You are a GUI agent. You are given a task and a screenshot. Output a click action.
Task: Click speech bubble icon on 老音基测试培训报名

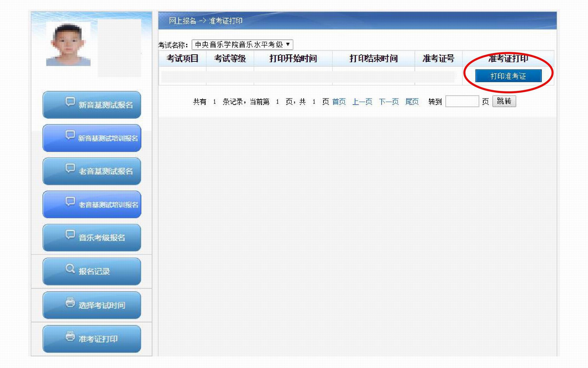(x=70, y=202)
